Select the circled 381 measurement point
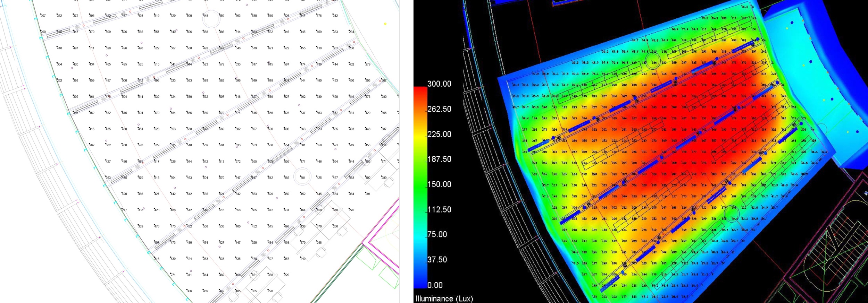 [302, 177]
